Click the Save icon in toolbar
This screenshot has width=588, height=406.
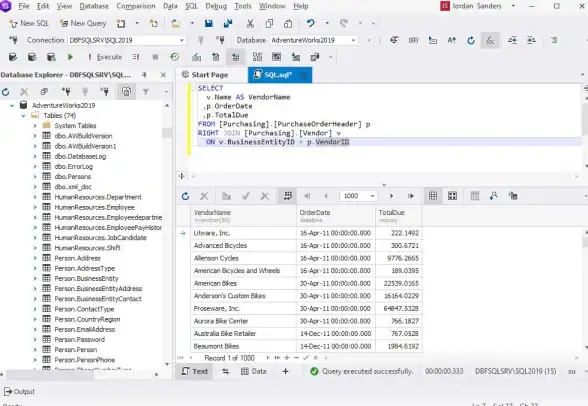[208, 23]
